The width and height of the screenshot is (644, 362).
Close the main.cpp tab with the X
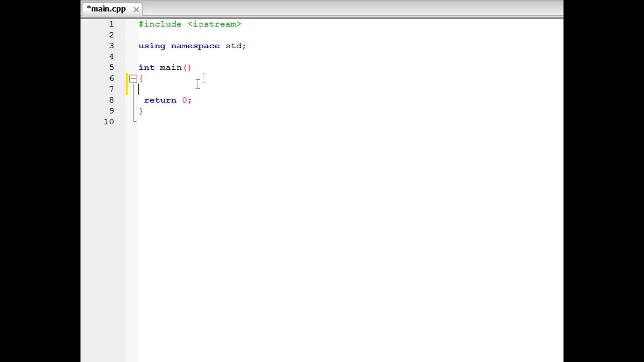tap(136, 10)
